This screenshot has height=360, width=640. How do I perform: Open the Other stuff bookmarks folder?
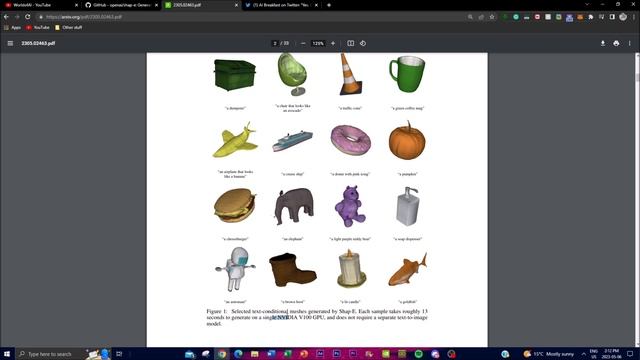[x=69, y=27]
